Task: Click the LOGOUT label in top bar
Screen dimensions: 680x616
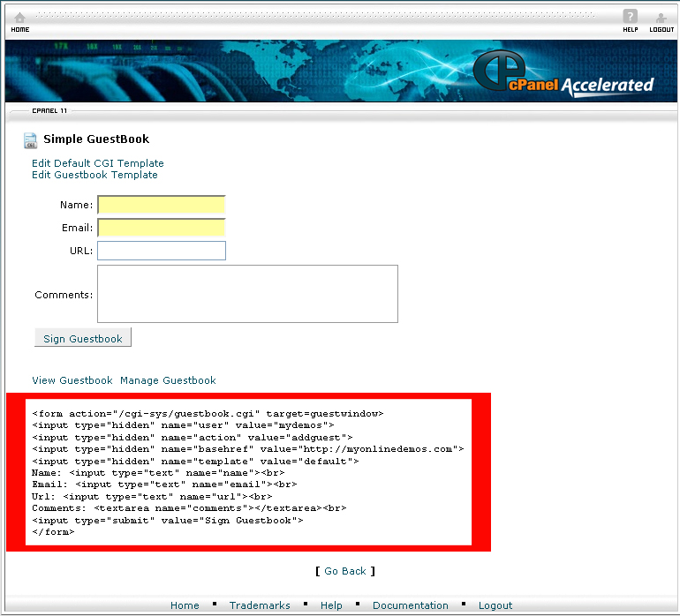Action: coord(661,29)
